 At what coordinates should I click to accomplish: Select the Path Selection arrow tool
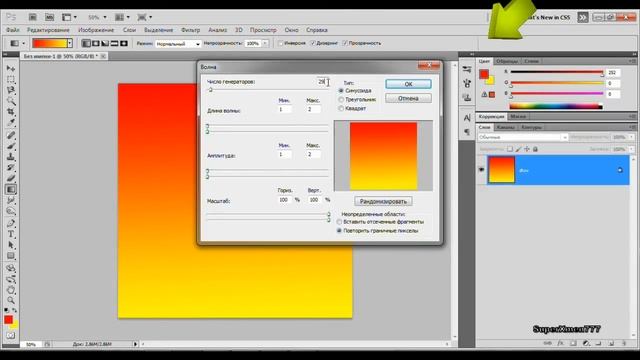pos(11,245)
